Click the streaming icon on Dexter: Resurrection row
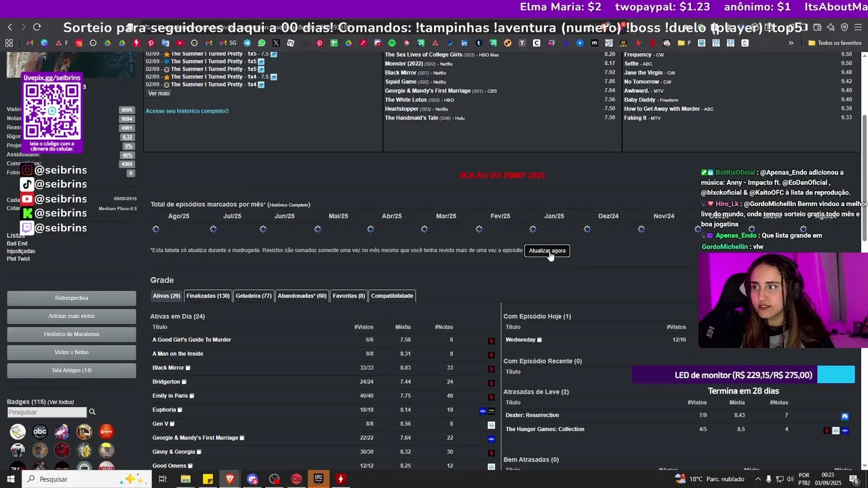 click(845, 416)
